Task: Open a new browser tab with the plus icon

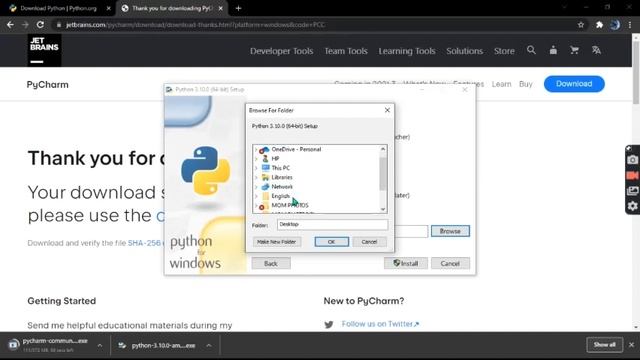Action: (238, 8)
